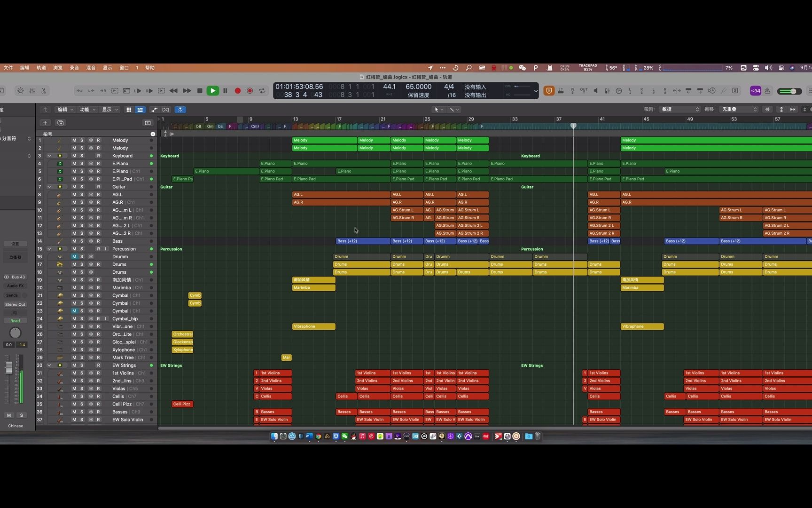The height and width of the screenshot is (508, 812).
Task: Adjust the inspector channel volume fader
Action: point(9,368)
